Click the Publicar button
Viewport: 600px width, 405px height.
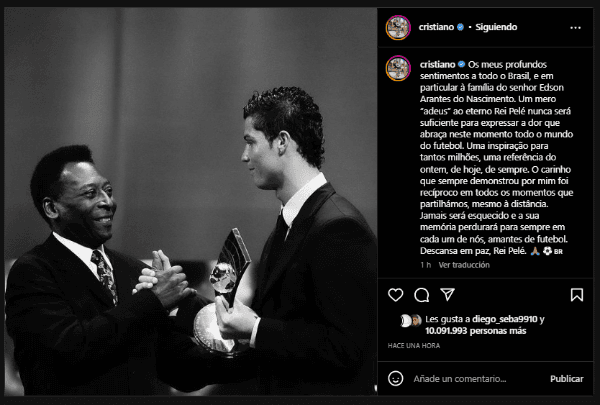pyautogui.click(x=567, y=379)
